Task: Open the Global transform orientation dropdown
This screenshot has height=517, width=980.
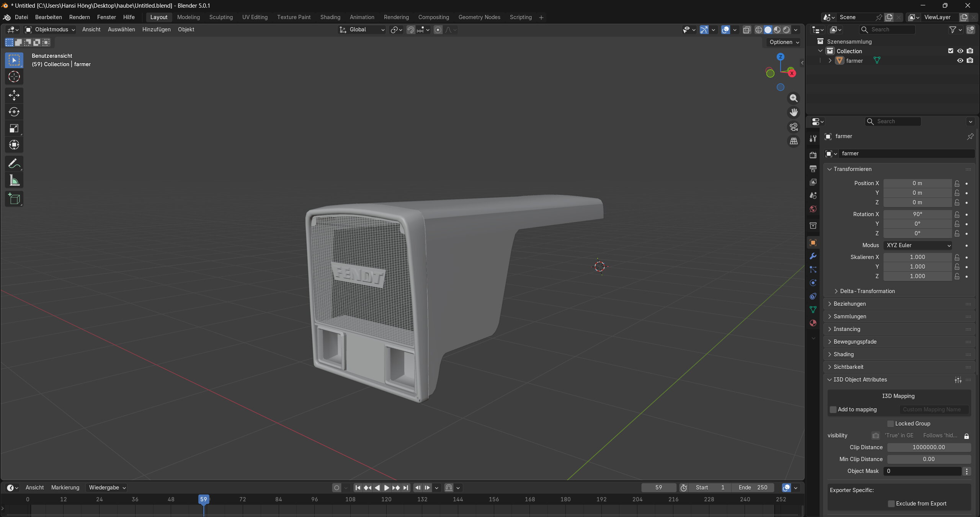Action: (x=362, y=29)
